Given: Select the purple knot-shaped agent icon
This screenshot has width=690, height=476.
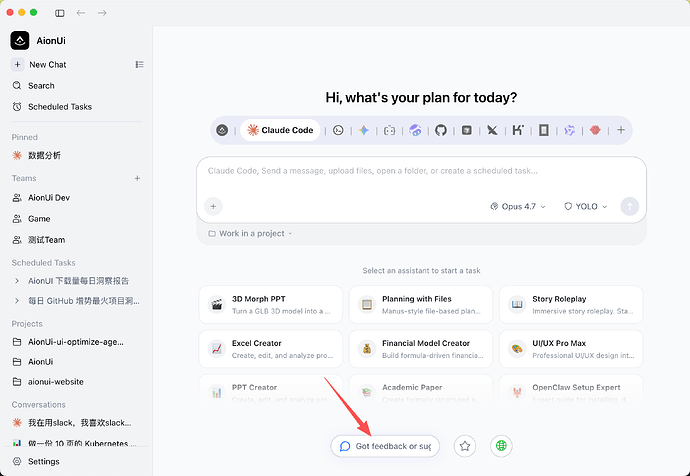Looking at the screenshot, I should point(569,130).
